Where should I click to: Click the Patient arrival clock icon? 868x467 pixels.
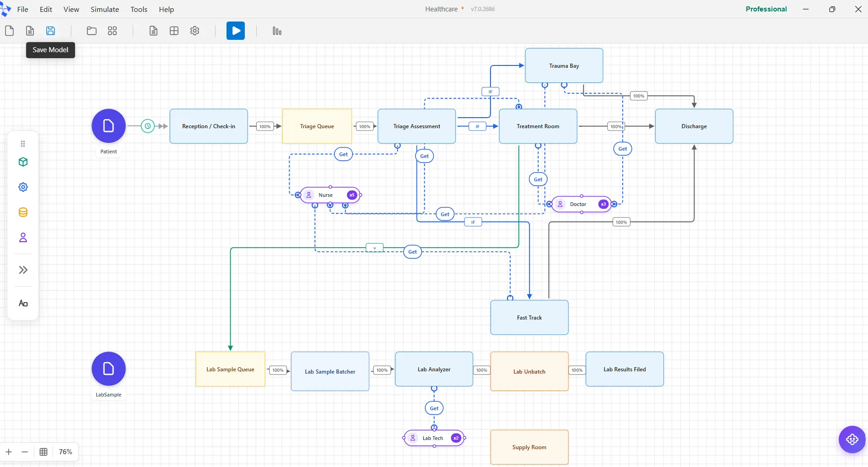click(x=148, y=126)
